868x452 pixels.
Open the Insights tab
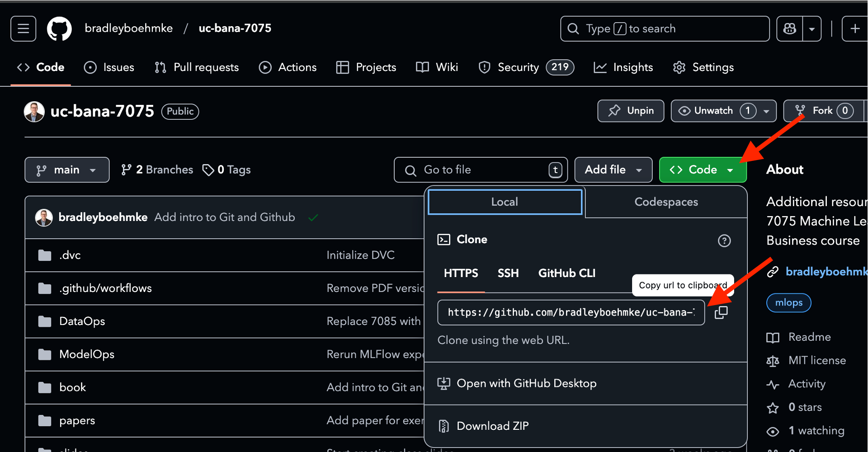pyautogui.click(x=623, y=67)
